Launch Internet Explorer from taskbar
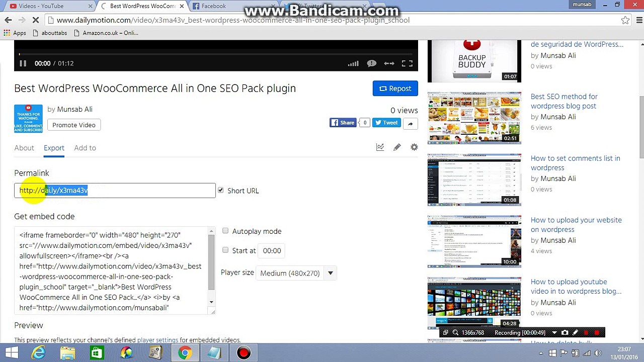The width and height of the screenshot is (644, 362). [x=38, y=353]
